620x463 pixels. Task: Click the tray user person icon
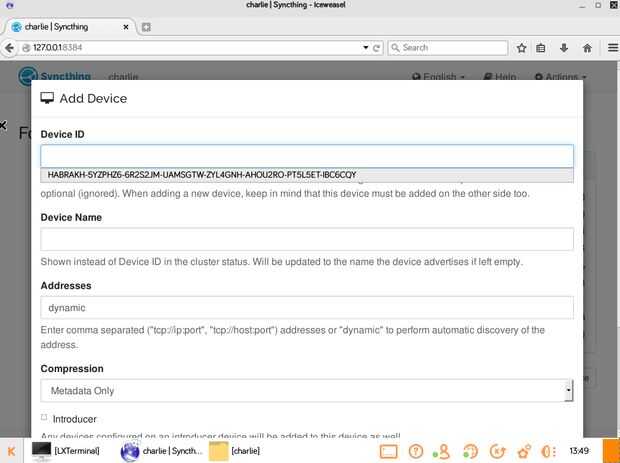pos(442,451)
